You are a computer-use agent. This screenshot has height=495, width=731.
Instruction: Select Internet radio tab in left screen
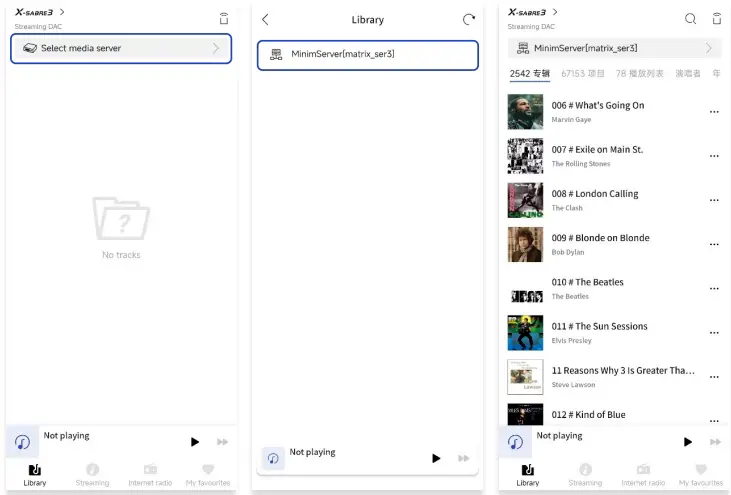coord(150,475)
